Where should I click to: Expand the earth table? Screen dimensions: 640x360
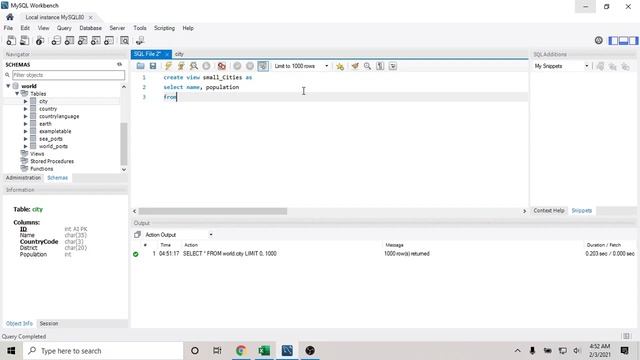25,124
